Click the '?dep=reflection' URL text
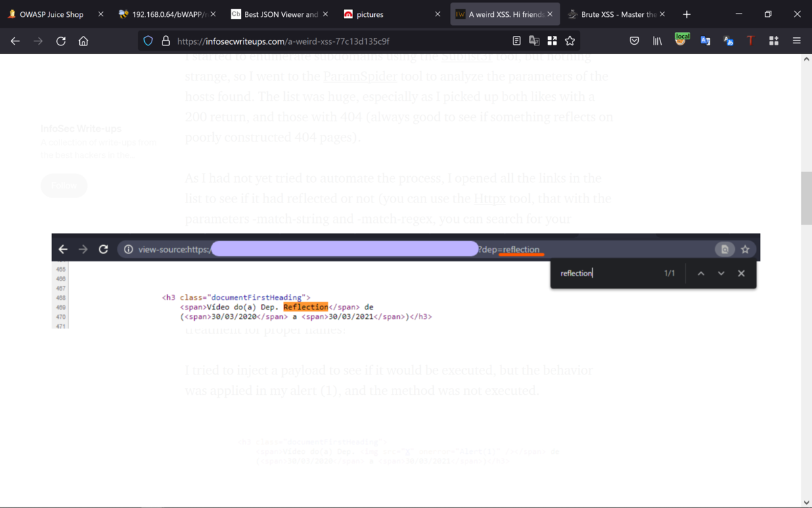812x508 pixels. [x=509, y=249]
